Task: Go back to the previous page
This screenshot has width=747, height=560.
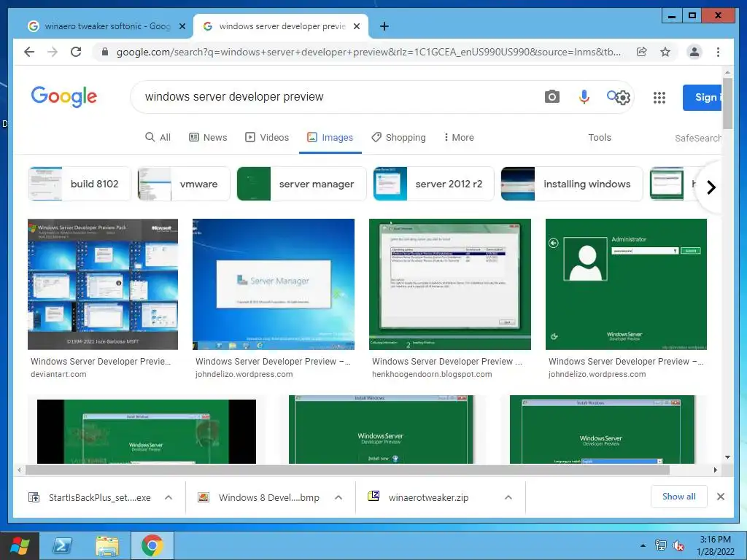Action: (29, 52)
